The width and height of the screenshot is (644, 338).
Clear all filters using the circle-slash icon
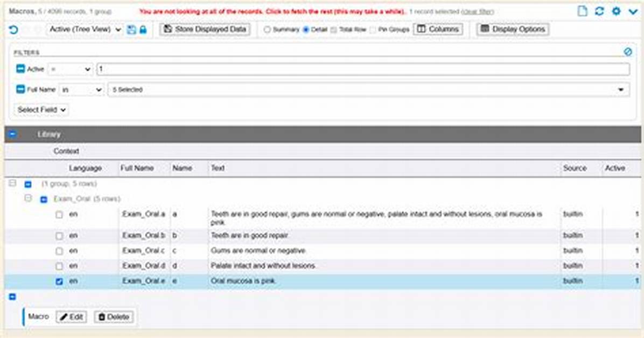click(x=627, y=51)
